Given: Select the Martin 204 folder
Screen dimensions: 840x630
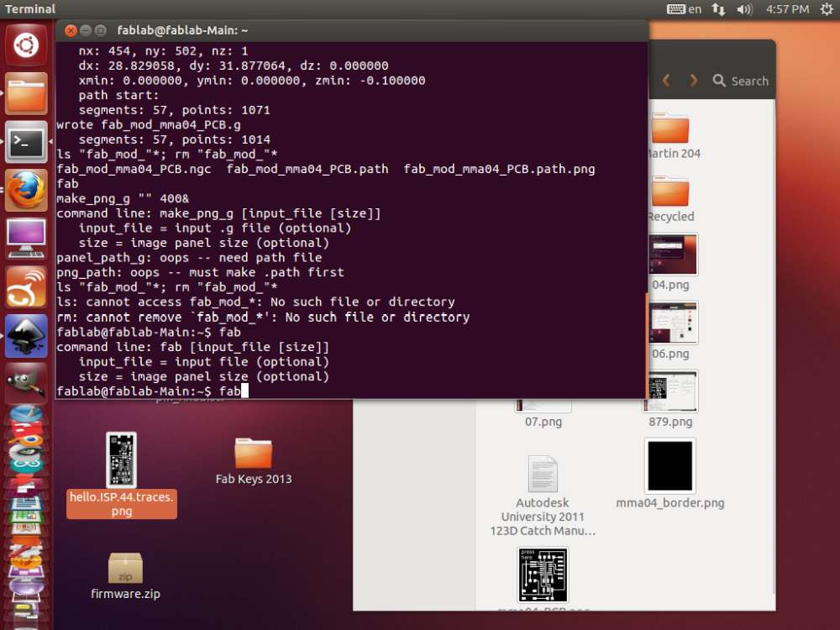Looking at the screenshot, I should (x=670, y=136).
